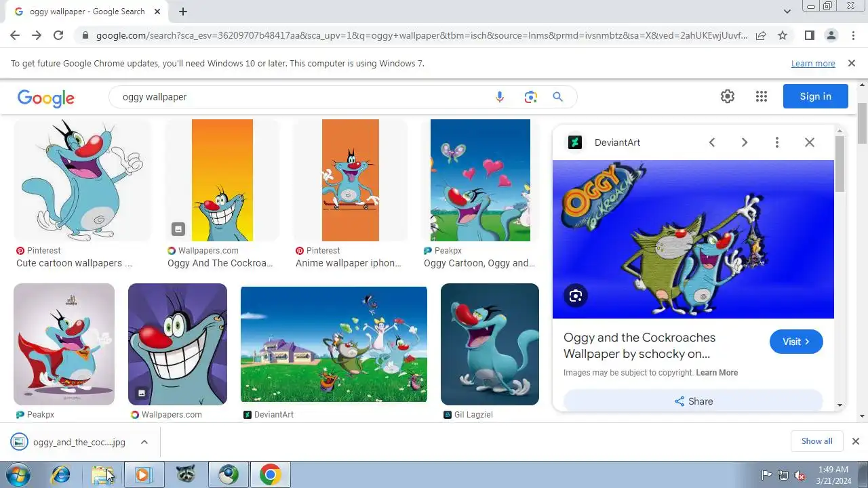The image size is (868, 488).
Task: Close the oggy wallpaper browser tab
Action: (159, 12)
